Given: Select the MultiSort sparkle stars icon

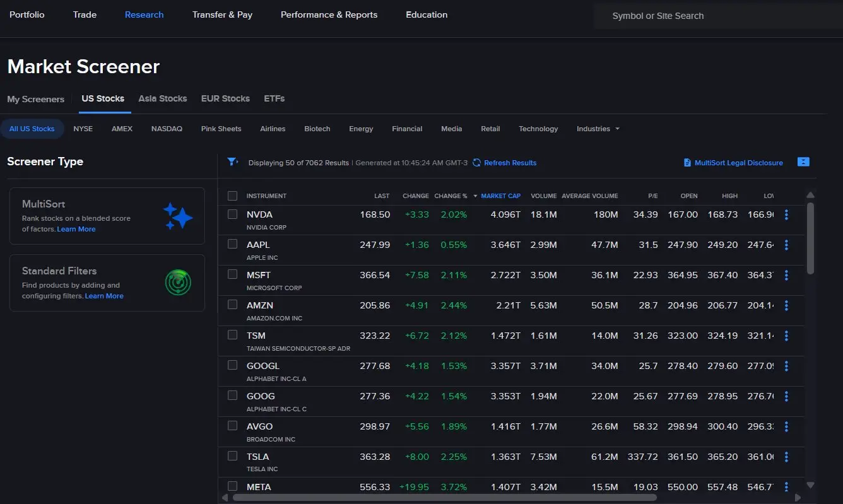Looking at the screenshot, I should coord(177,216).
